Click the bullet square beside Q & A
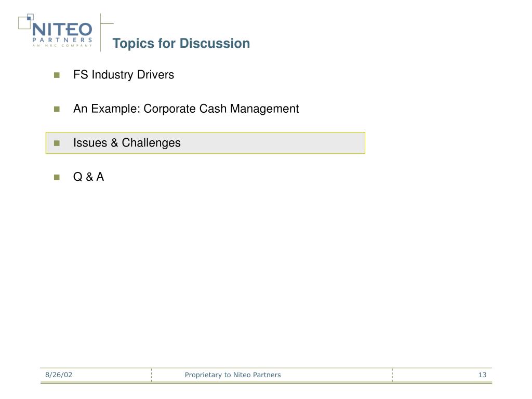Viewport: 532px width, 399px height. (57, 177)
